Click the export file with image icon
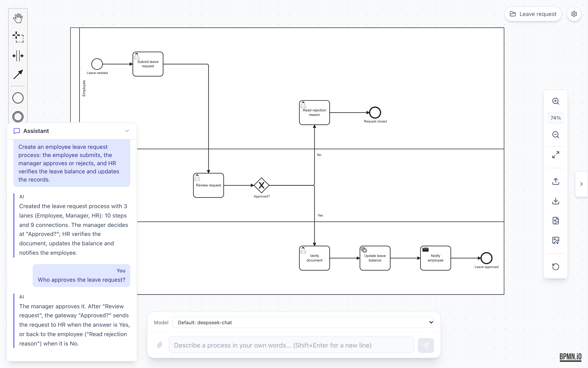This screenshot has height=368, width=588. click(x=556, y=221)
